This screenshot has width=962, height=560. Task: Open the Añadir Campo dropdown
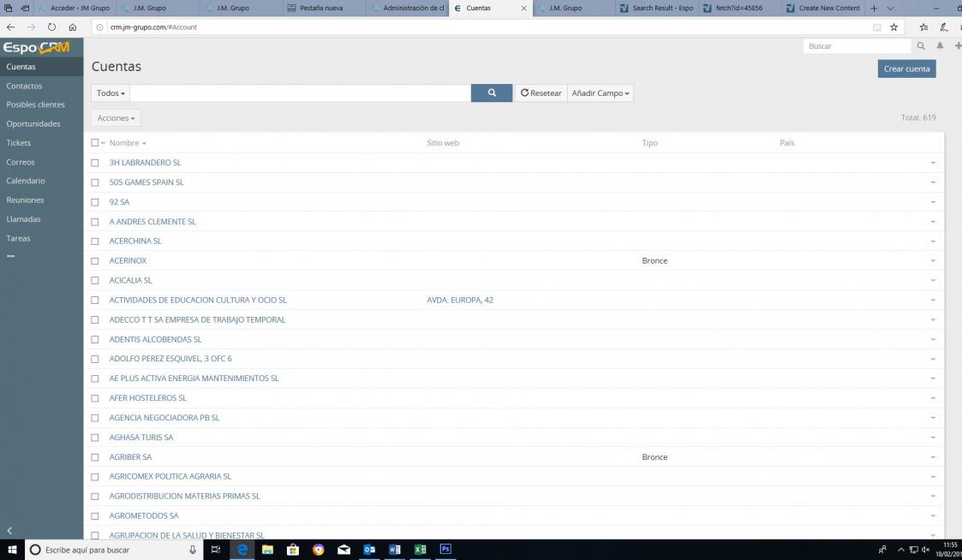point(600,93)
